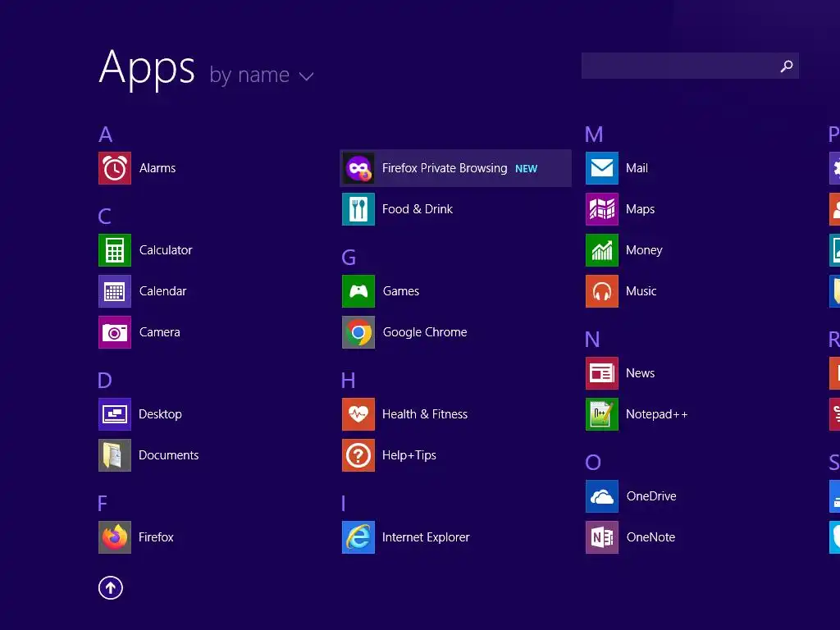The width and height of the screenshot is (840, 630).
Task: Select the letter I group header
Action: (344, 504)
